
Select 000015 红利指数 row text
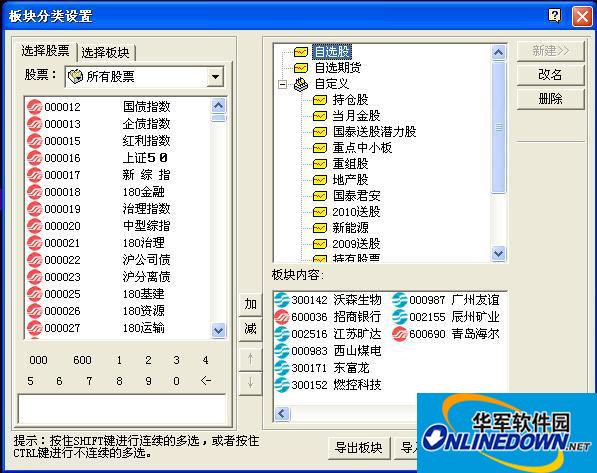click(x=107, y=141)
